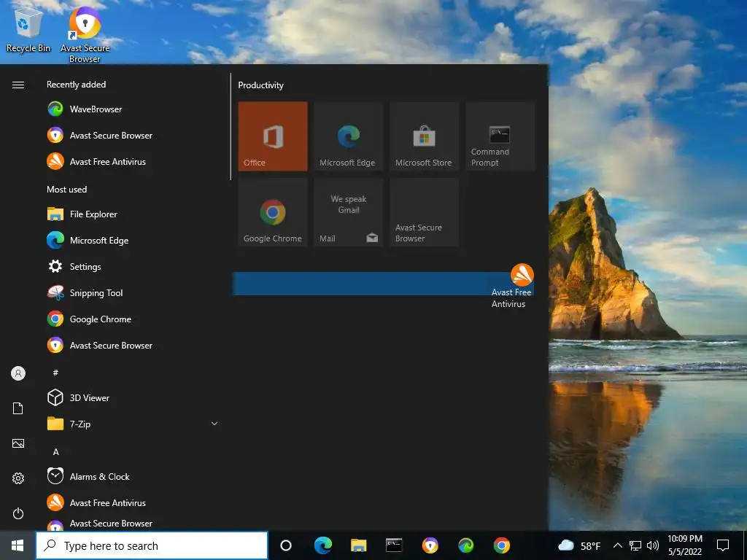Image resolution: width=747 pixels, height=560 pixels.
Task: Click the taskbar search box
Action: (152, 545)
